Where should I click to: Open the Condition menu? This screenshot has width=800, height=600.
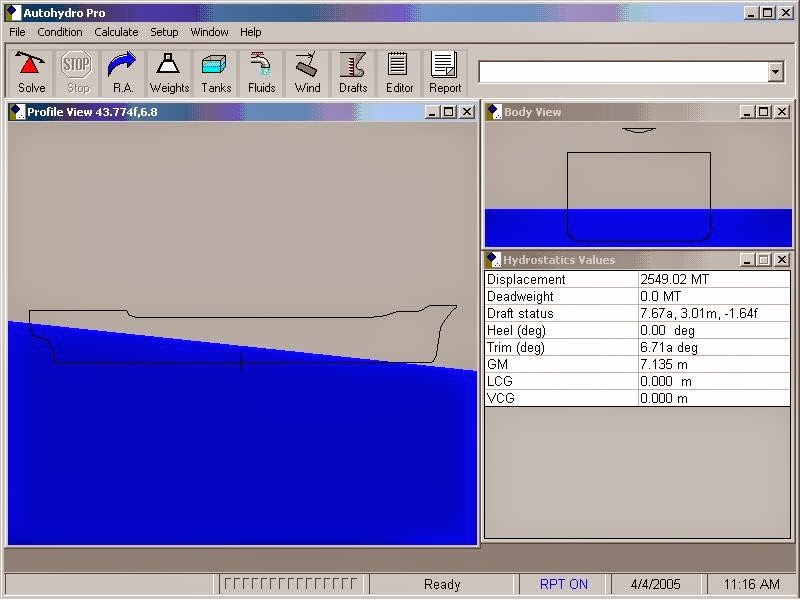[x=59, y=32]
